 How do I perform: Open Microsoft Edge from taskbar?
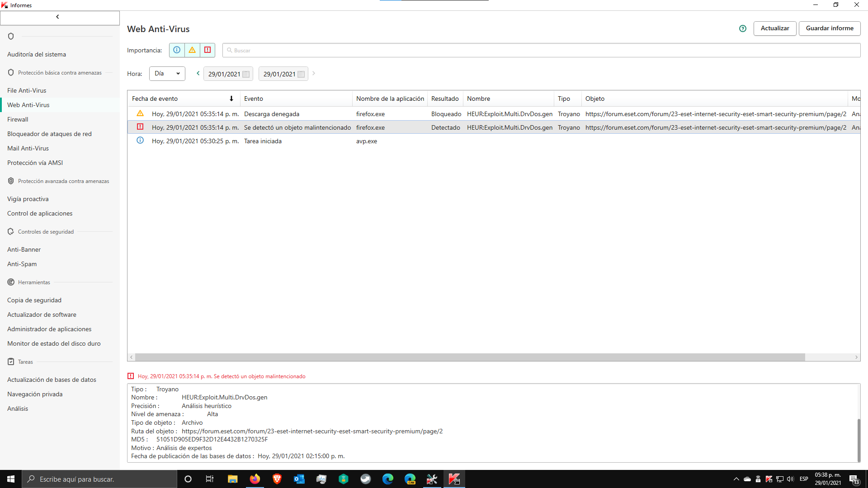coord(388,479)
